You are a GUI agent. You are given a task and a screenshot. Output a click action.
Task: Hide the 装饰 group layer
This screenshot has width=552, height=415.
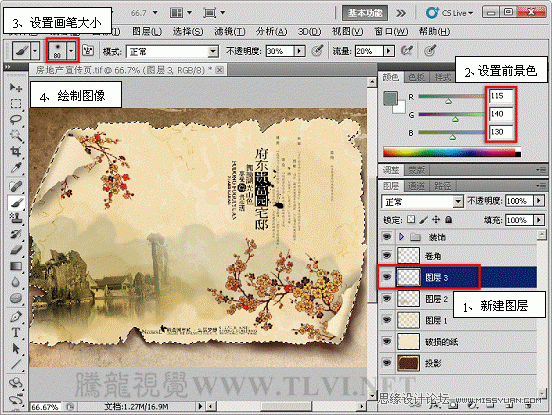coord(387,236)
